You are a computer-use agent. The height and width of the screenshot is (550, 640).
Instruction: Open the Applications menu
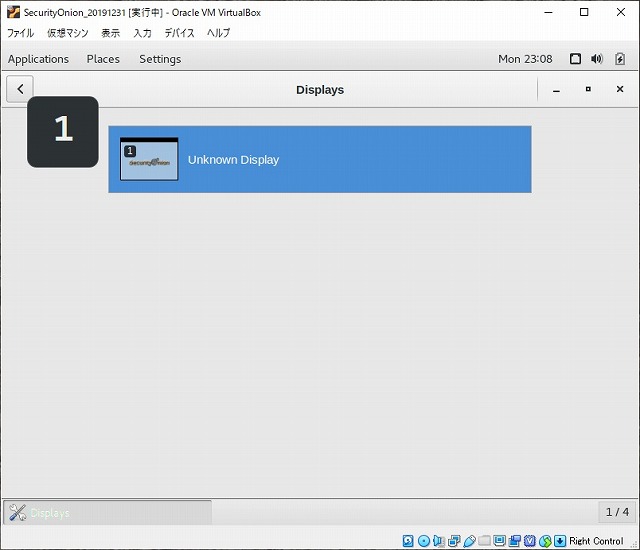[38, 59]
